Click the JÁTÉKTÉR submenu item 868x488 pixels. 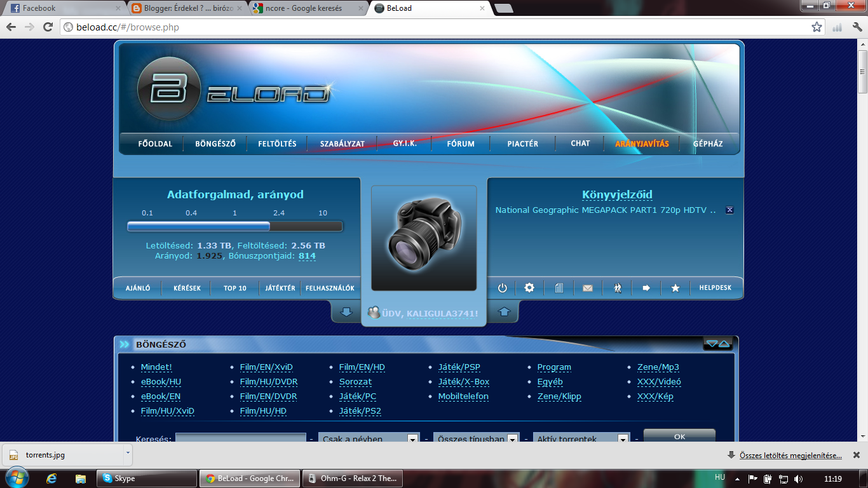[281, 288]
